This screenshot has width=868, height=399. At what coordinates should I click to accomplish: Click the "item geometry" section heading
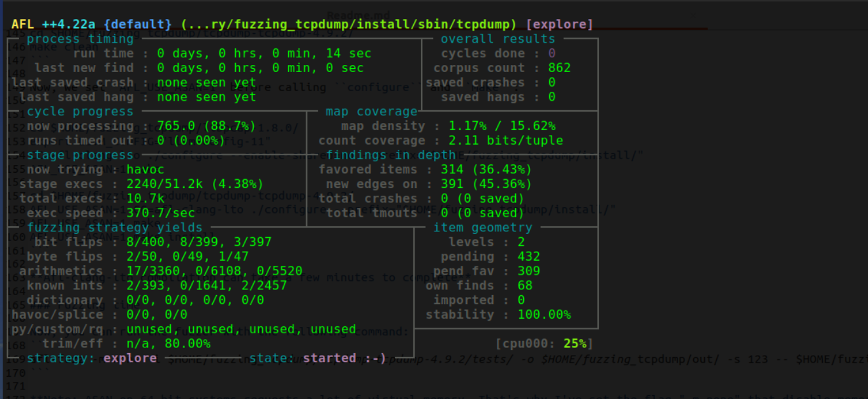pos(482,228)
